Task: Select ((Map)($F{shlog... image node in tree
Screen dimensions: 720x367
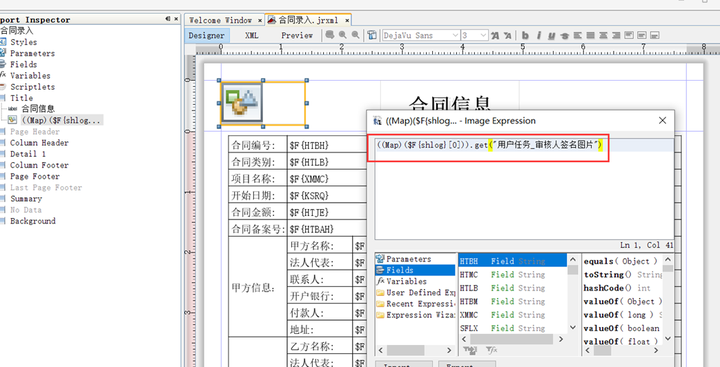Action: pos(61,120)
